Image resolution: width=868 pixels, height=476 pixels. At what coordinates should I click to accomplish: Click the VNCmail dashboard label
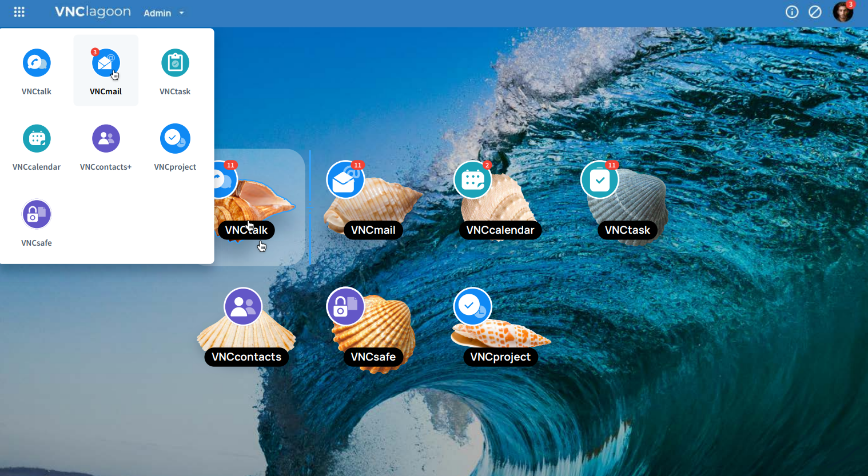coord(373,230)
